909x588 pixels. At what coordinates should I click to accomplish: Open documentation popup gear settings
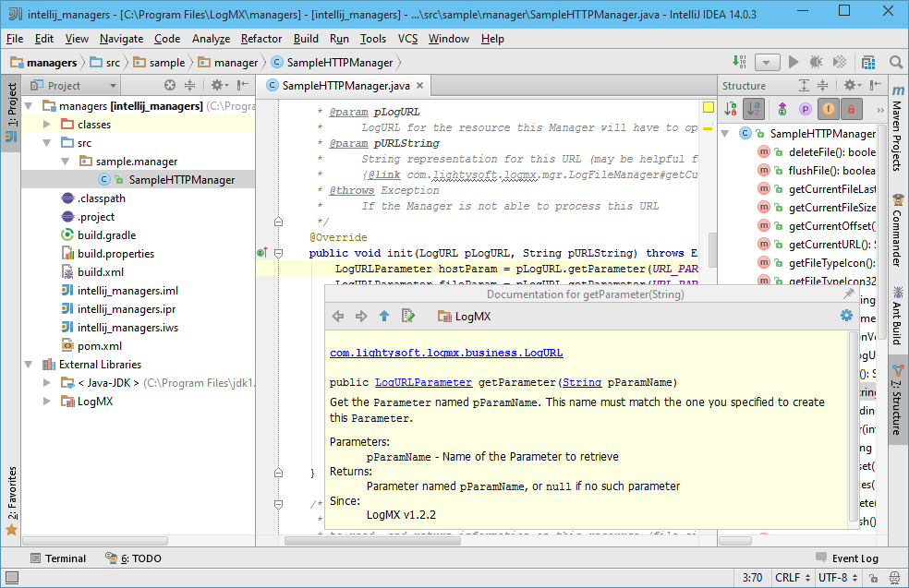(x=847, y=315)
